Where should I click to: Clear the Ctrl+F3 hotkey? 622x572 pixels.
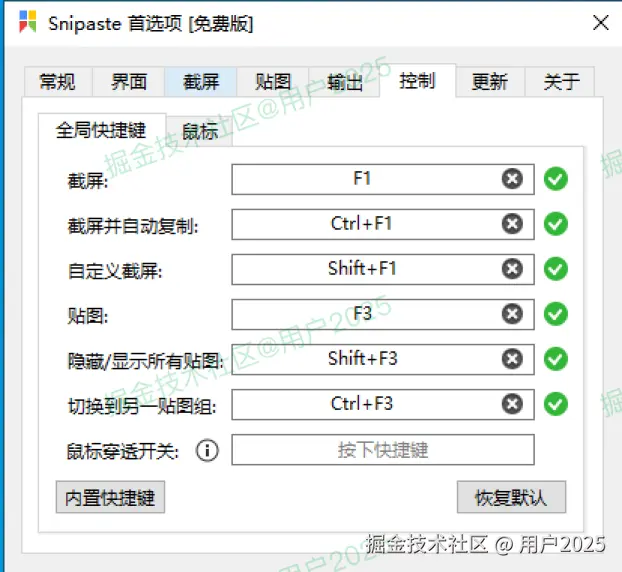point(512,404)
